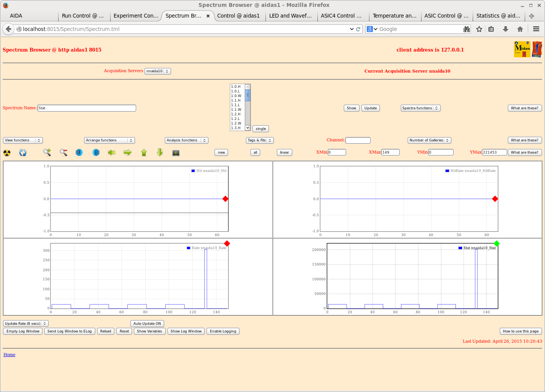This screenshot has width=545, height=392.
Task: Click the search binoculars icon
Action: coord(467,29)
